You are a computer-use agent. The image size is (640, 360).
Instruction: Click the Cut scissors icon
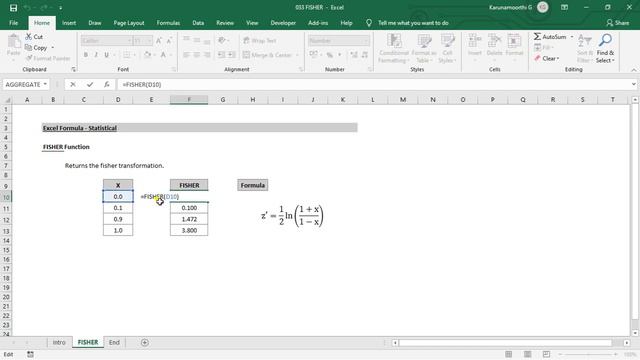point(29,37)
